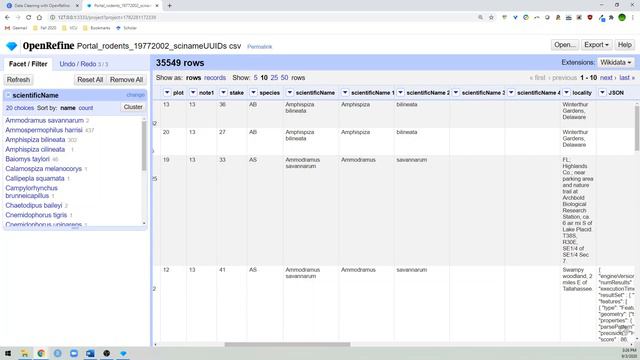The image size is (640, 360).
Task: Open File Explorer from taskbar
Action: pos(24,353)
